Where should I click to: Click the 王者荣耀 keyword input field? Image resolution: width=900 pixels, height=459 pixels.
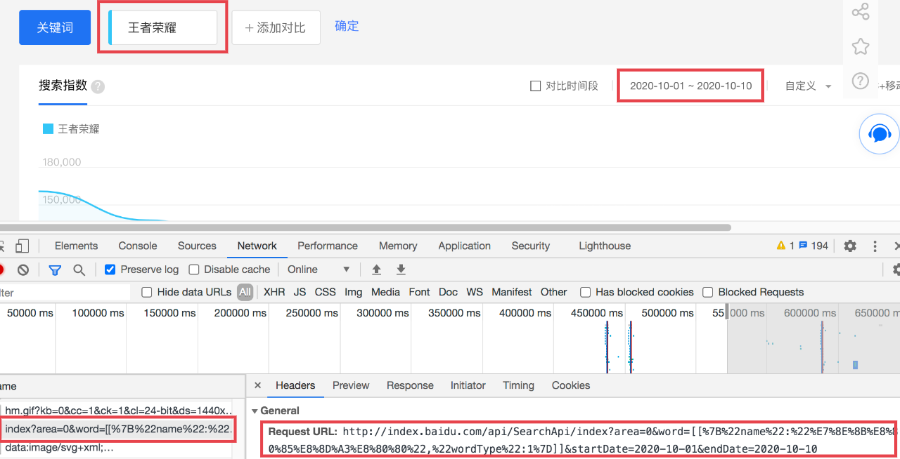163,28
